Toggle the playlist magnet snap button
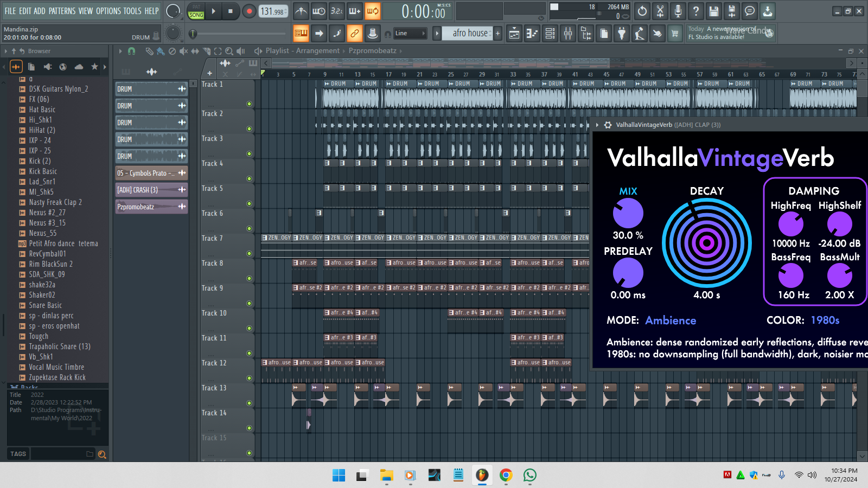The image size is (868, 488). 131,51
